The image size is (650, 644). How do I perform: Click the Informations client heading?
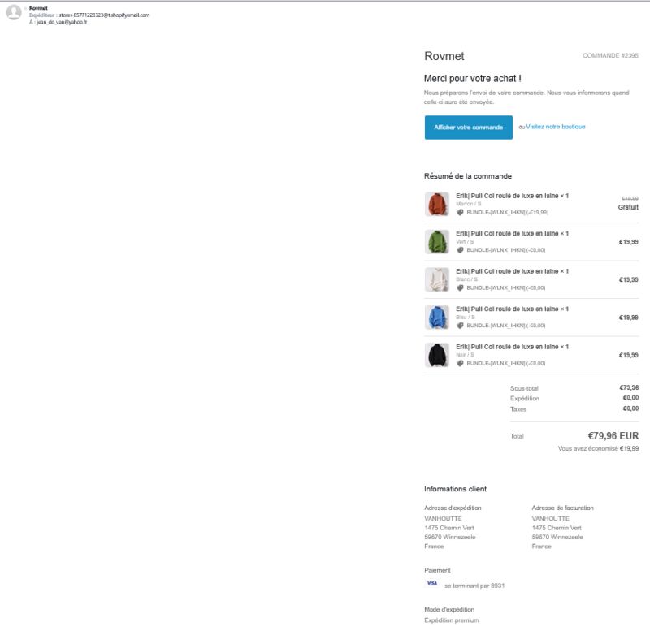tap(455, 489)
